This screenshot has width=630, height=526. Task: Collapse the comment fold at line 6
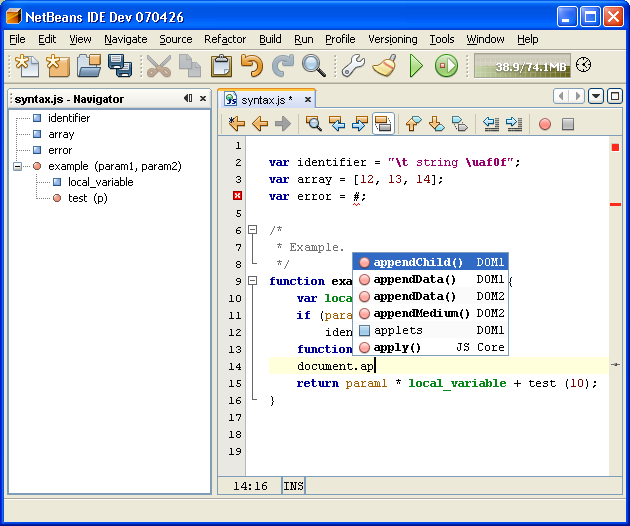252,229
